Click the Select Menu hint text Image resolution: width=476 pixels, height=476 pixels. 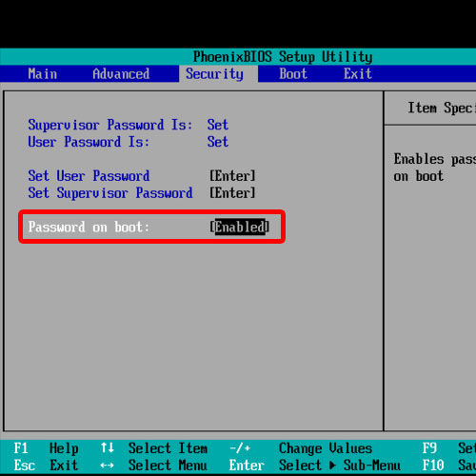(x=168, y=466)
